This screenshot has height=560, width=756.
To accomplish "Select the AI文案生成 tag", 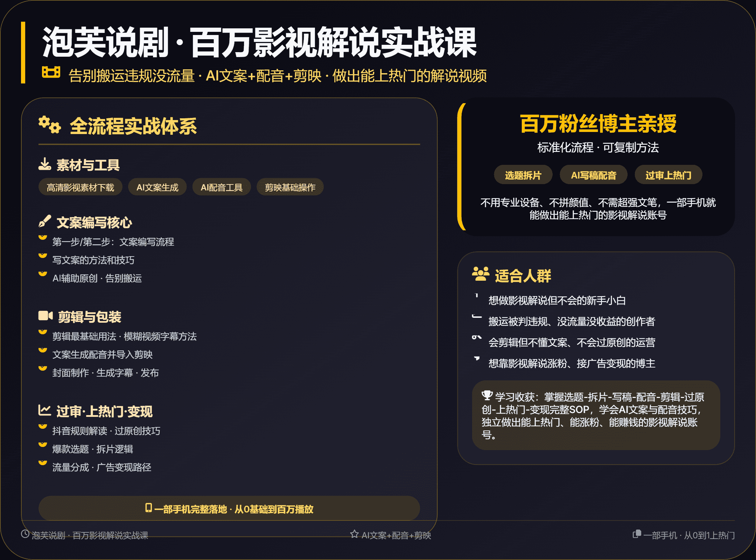I will (157, 188).
